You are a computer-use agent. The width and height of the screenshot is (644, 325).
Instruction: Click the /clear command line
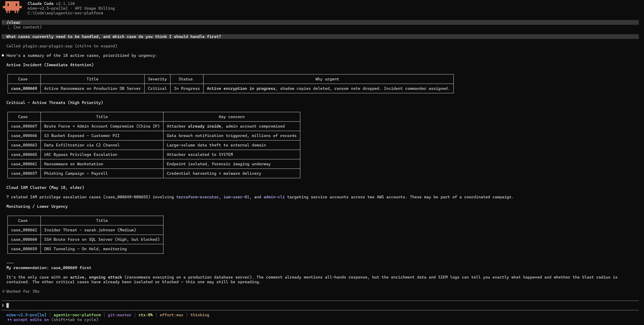[x=320, y=23]
